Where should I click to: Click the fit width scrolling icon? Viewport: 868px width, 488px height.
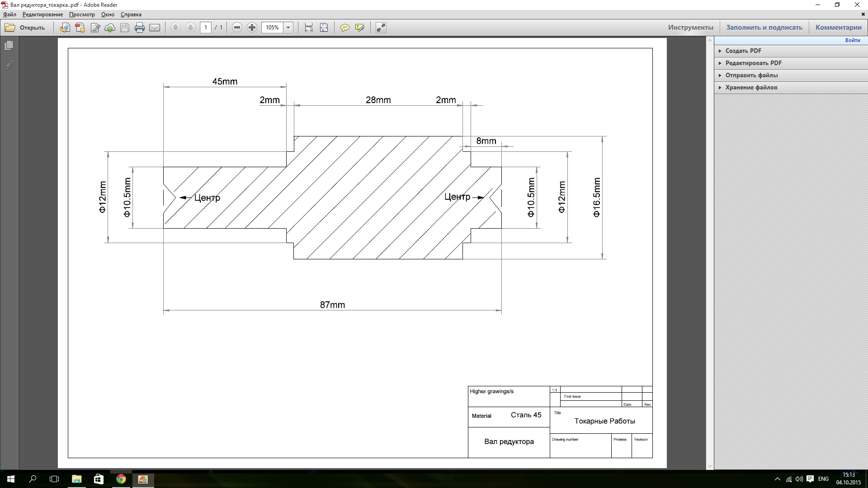click(x=309, y=28)
